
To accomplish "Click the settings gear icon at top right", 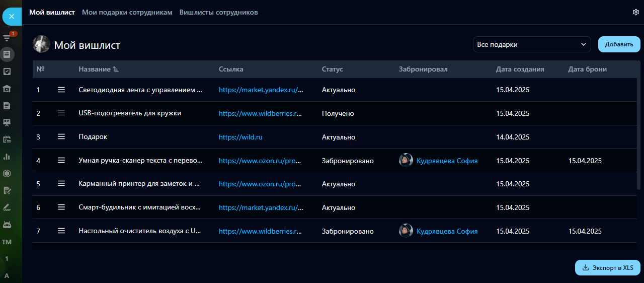I will [635, 12].
